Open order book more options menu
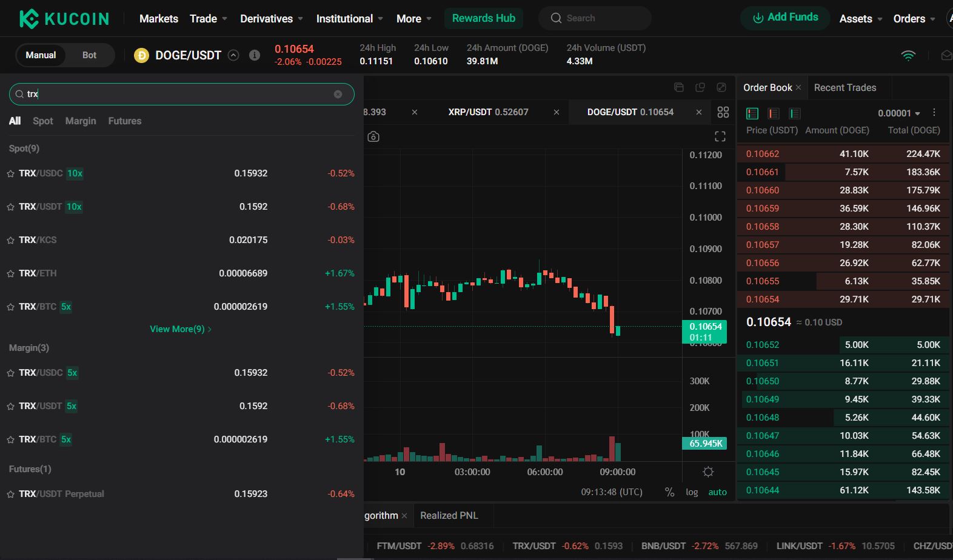The image size is (953, 560). (934, 113)
